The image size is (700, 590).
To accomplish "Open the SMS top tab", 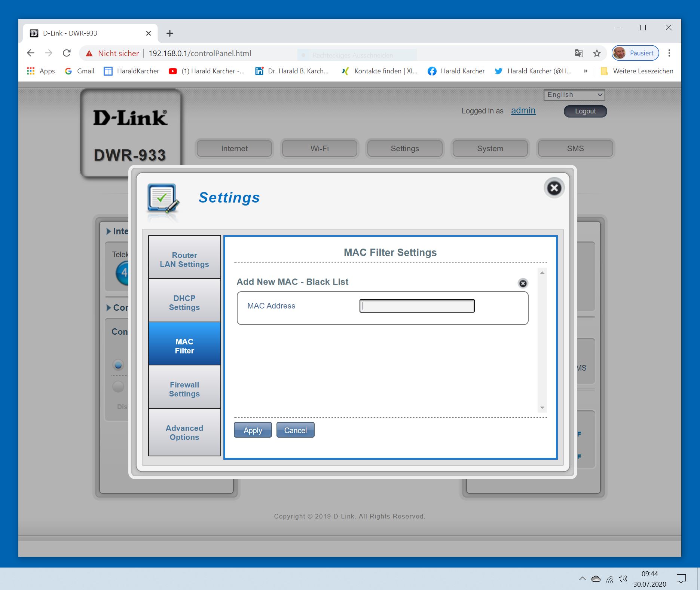I will pyautogui.click(x=575, y=149).
